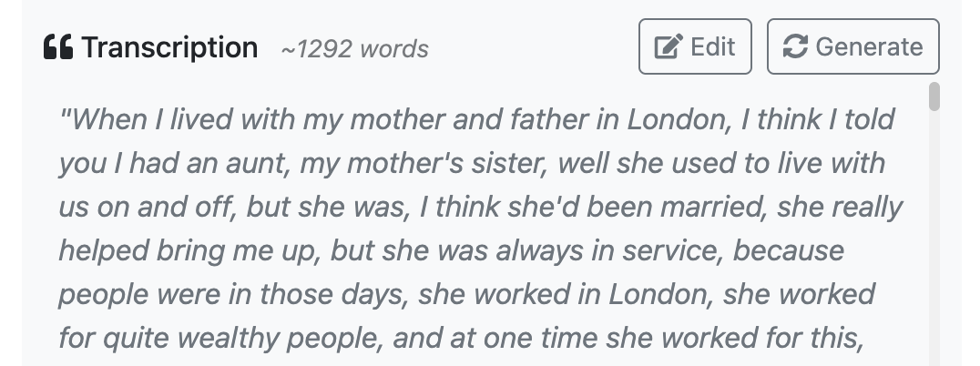980x366 pixels.
Task: Click the vertical scrollbar thumb
Action: (x=934, y=97)
